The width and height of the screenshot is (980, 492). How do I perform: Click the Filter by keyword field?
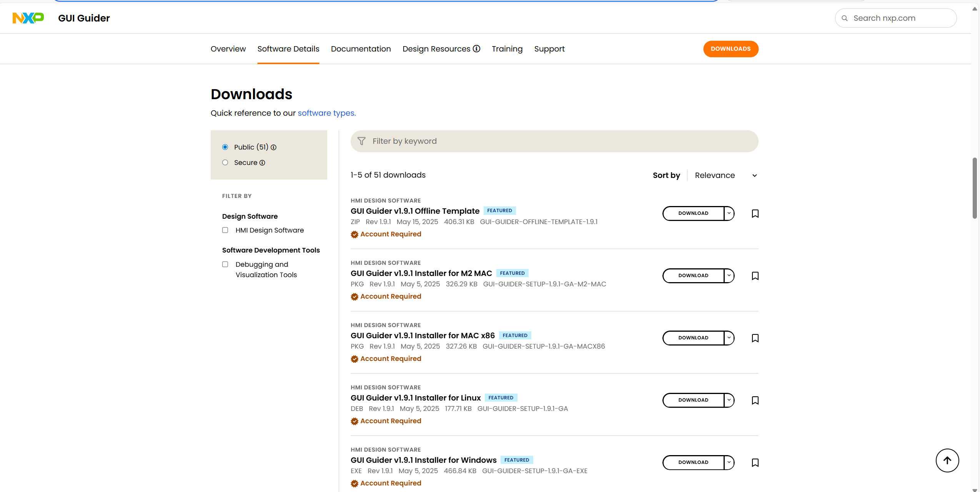point(554,141)
